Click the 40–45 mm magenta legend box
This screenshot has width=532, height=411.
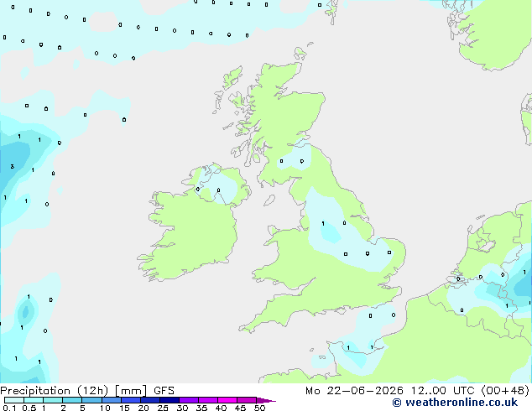pos(227,400)
